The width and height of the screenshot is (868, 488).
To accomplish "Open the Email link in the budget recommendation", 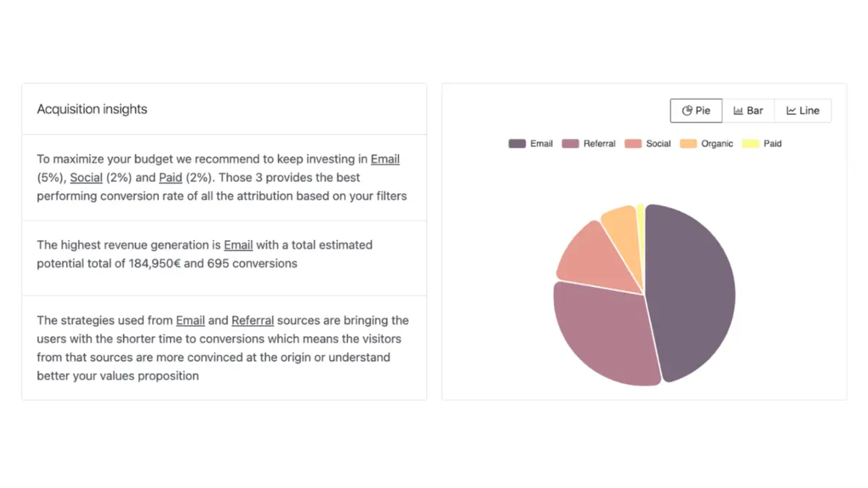I will point(385,159).
